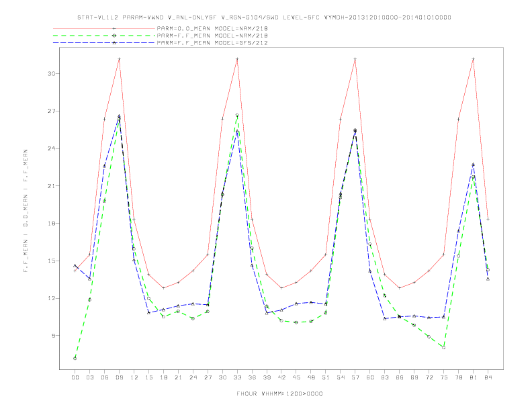This screenshot has height=411, width=532.
Task: Click x-axis forecast hour label 27
Action: pos(208,377)
